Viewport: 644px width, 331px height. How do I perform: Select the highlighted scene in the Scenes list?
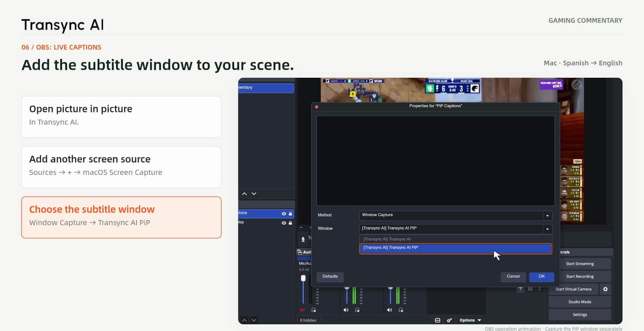click(266, 88)
